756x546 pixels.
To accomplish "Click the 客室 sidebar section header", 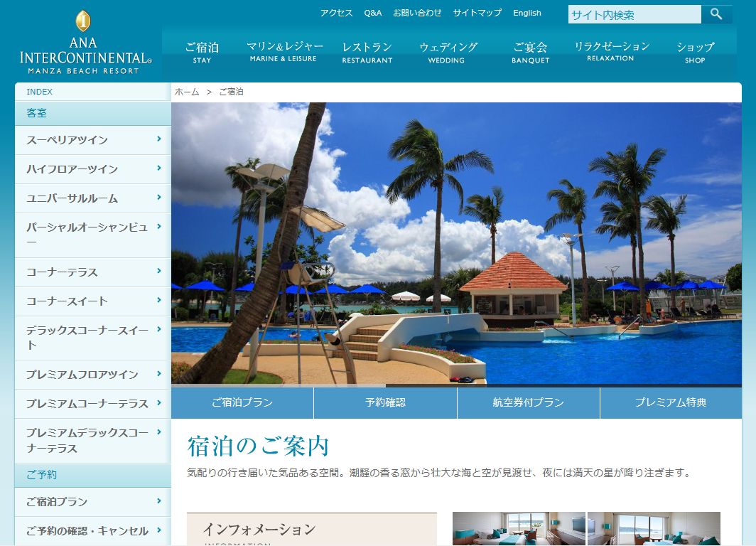I will (x=93, y=113).
